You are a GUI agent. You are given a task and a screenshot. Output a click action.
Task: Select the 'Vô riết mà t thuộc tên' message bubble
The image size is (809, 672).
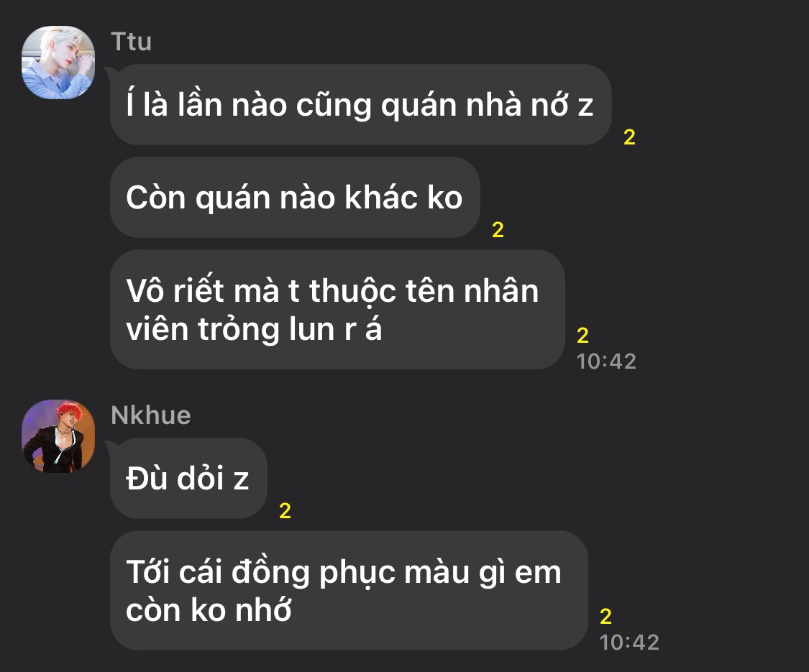(x=337, y=310)
